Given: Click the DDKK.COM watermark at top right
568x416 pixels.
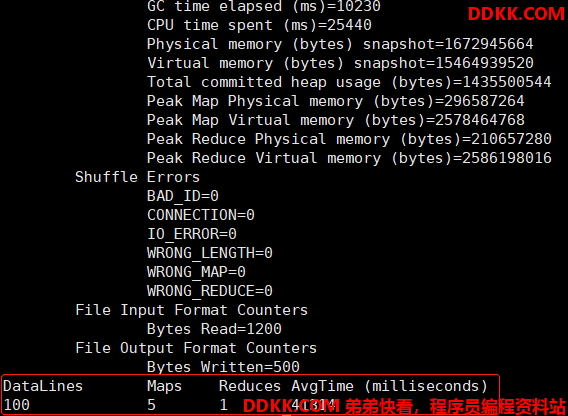Looking at the screenshot, I should coord(517,14).
